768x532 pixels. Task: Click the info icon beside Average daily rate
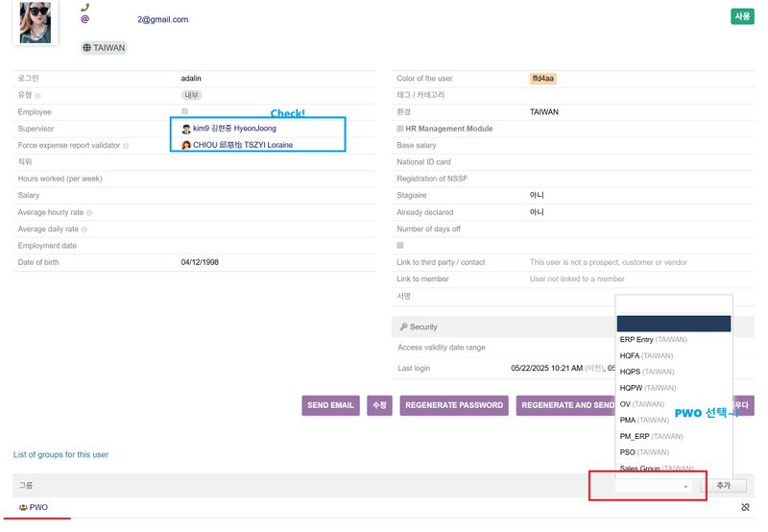point(84,230)
